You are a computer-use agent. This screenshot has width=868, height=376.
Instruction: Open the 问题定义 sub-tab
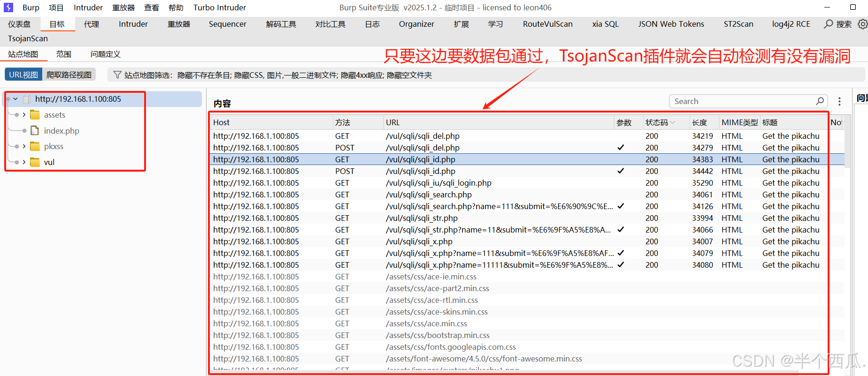106,54
